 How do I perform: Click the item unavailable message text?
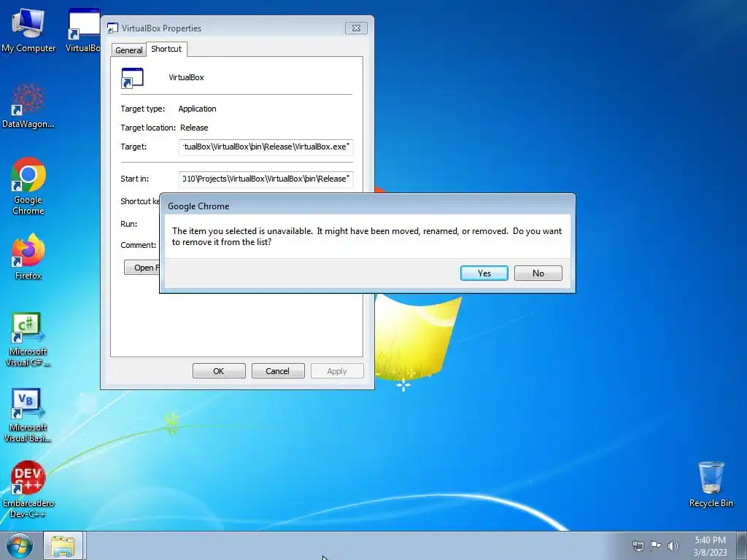367,236
